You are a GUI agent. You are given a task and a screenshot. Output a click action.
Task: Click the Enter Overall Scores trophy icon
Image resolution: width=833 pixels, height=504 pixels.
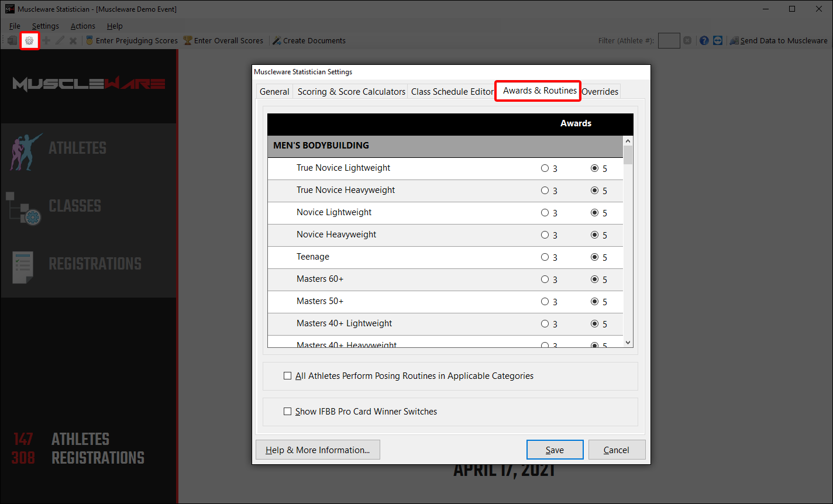188,41
